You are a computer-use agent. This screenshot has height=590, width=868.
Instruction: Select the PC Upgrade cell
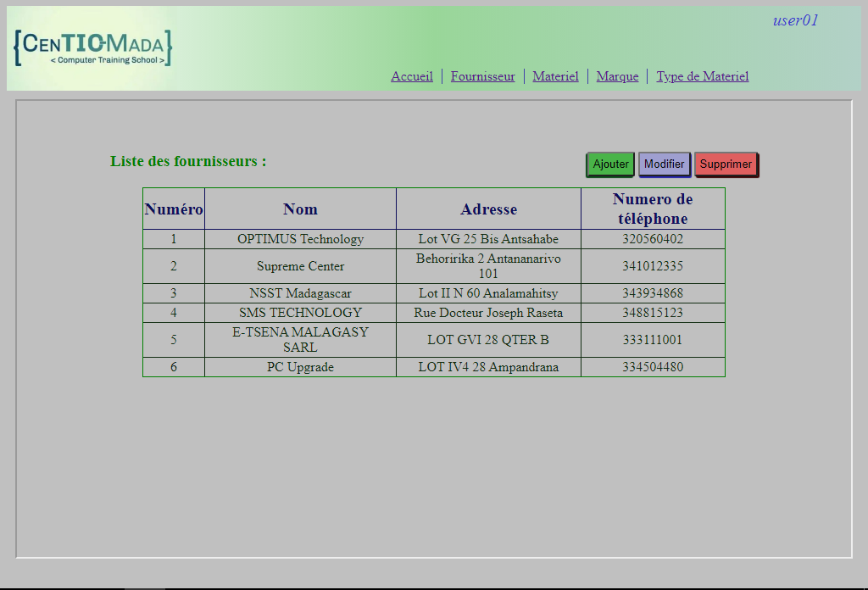301,367
